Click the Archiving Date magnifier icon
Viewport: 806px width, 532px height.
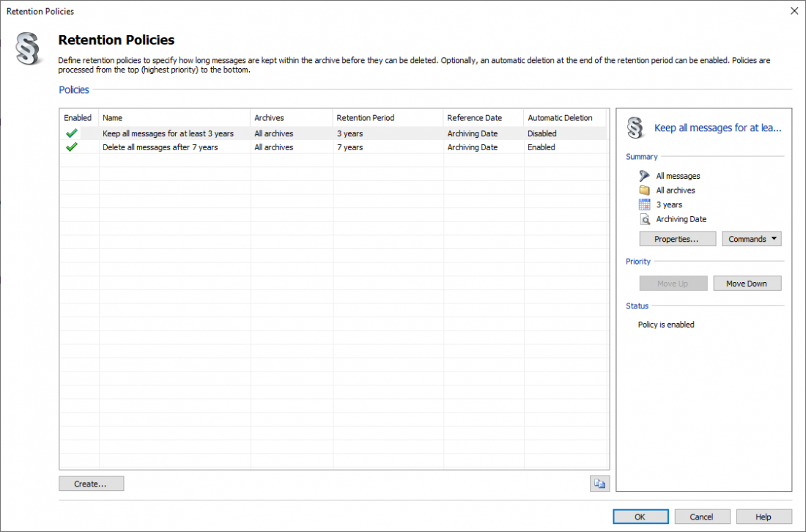644,219
